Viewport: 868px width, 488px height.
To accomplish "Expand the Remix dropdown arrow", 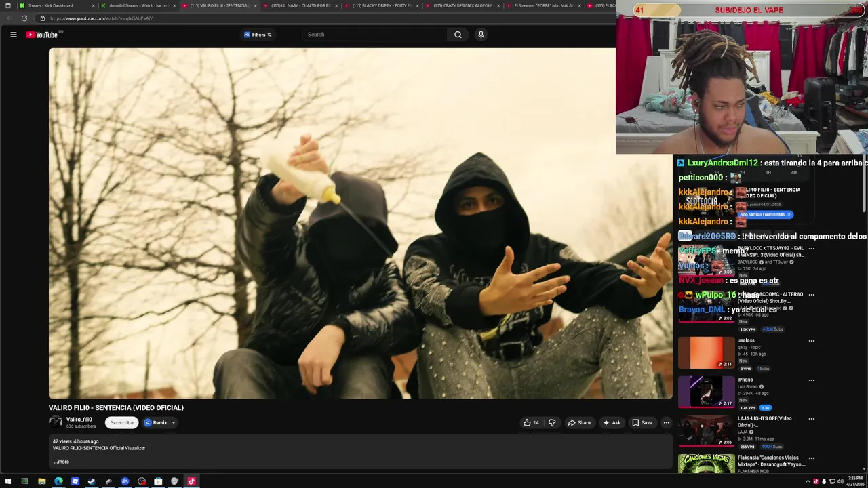I will [x=173, y=422].
